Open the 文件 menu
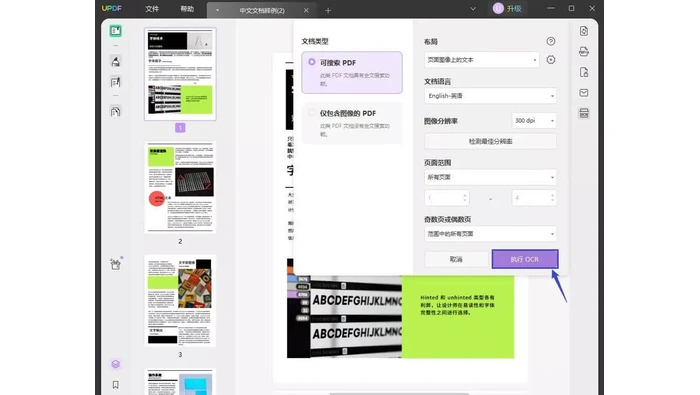700x395 pixels. [x=152, y=9]
